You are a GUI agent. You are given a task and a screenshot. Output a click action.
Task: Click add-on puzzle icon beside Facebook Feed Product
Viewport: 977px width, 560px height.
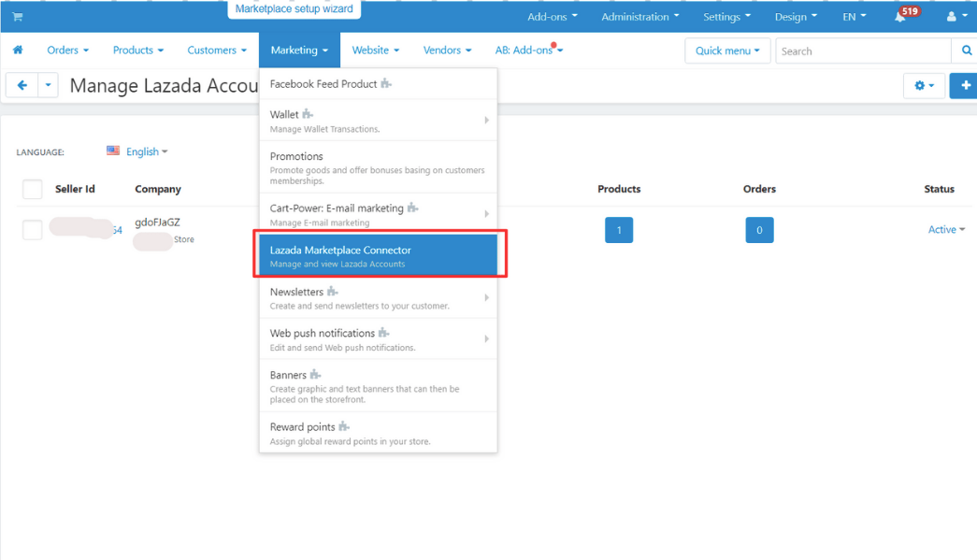[386, 83]
